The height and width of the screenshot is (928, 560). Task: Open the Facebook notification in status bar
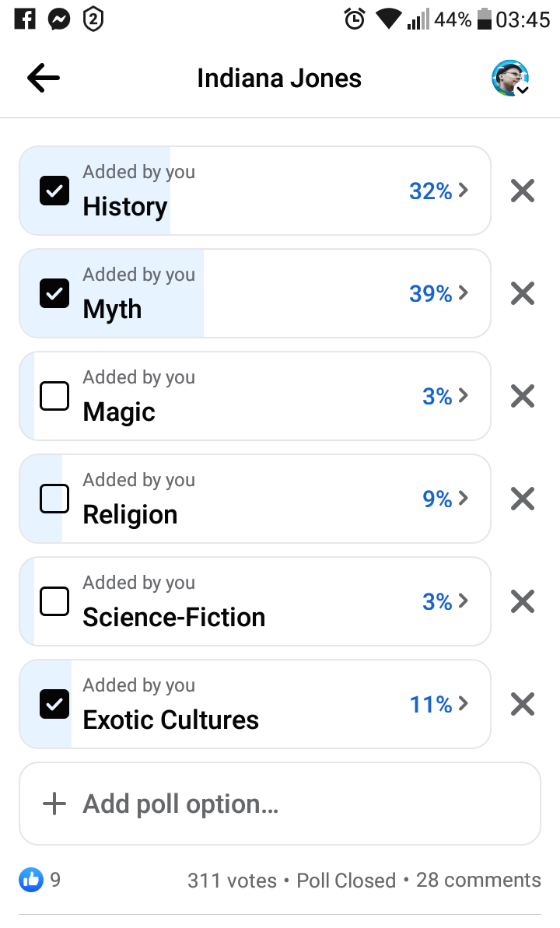(25, 19)
